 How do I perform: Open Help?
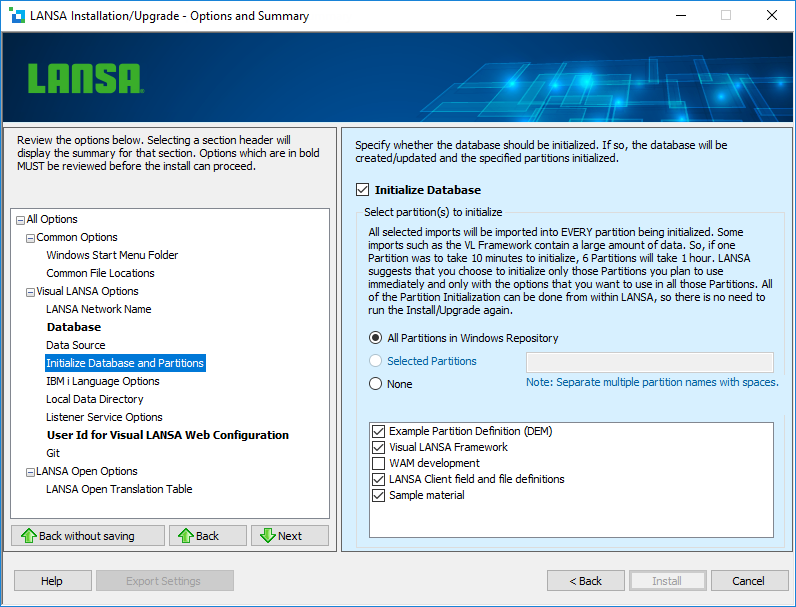[x=53, y=581]
